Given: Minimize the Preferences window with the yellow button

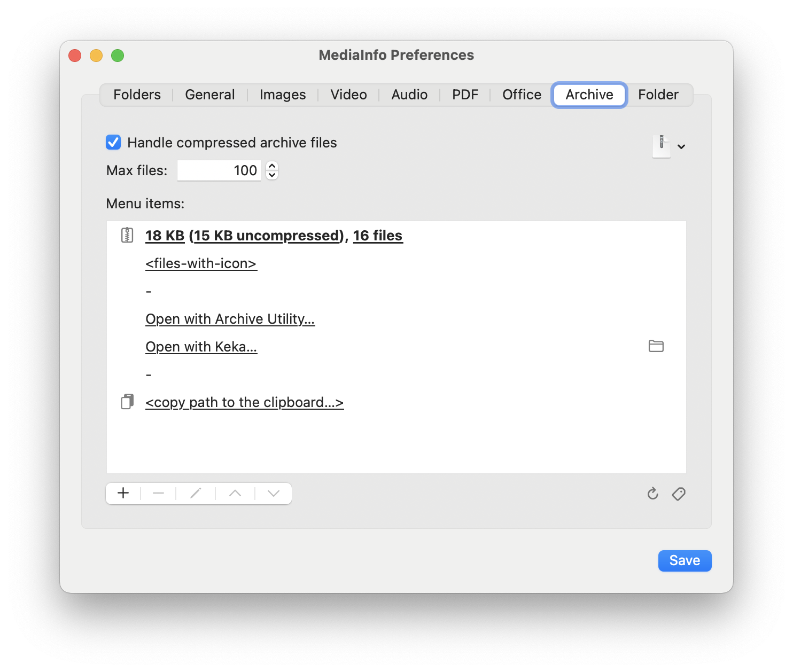Looking at the screenshot, I should tap(96, 56).
